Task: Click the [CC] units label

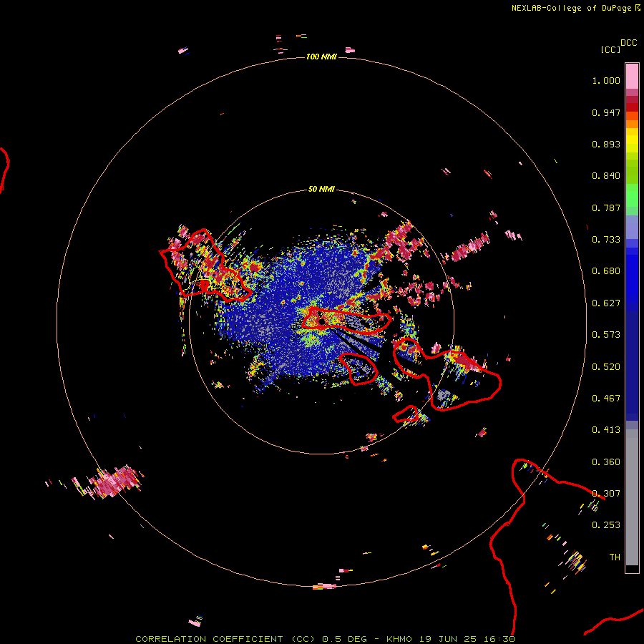Action: (610, 49)
